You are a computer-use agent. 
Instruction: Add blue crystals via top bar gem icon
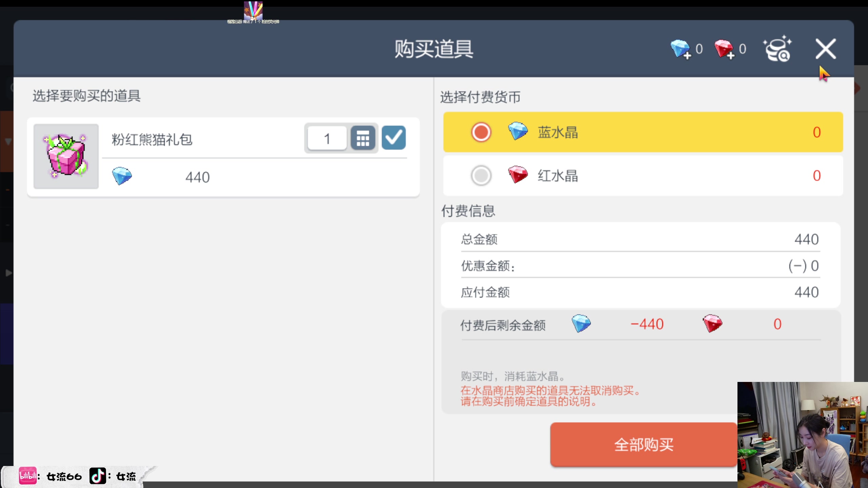680,49
